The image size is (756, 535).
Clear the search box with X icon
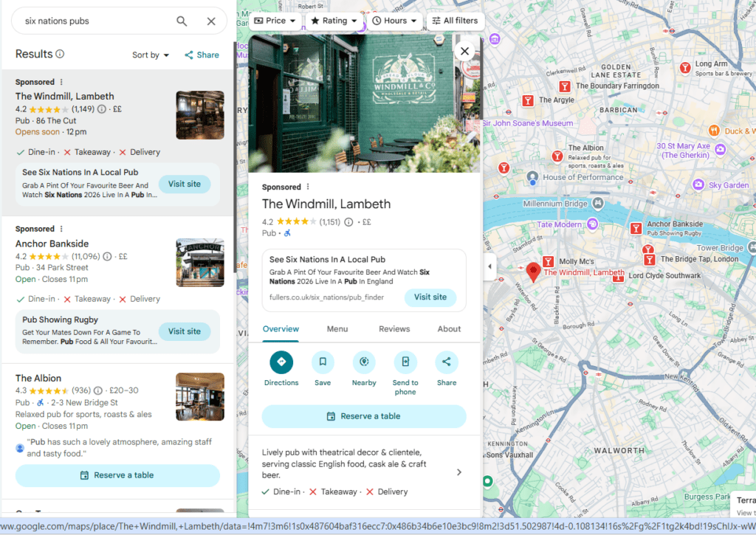pyautogui.click(x=211, y=21)
